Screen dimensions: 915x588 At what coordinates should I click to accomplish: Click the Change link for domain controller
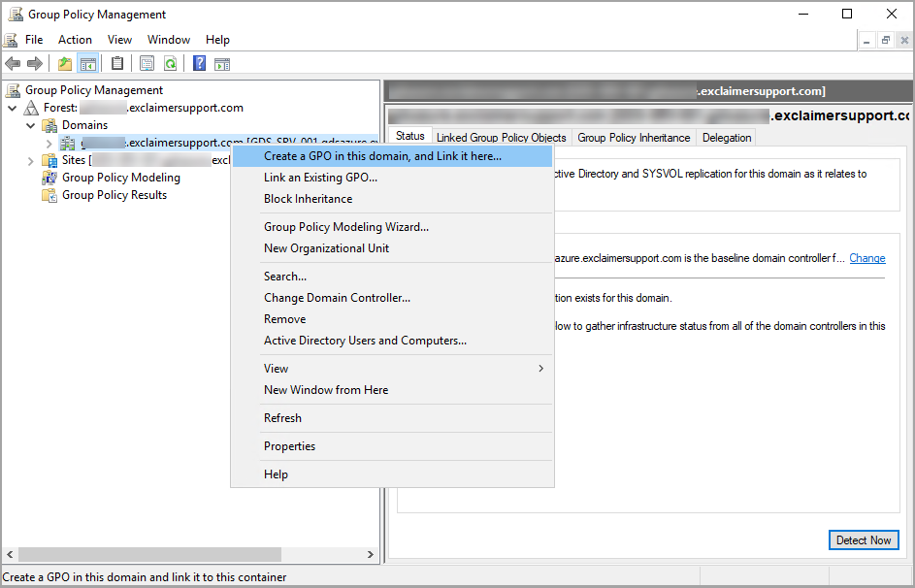pyautogui.click(x=866, y=258)
